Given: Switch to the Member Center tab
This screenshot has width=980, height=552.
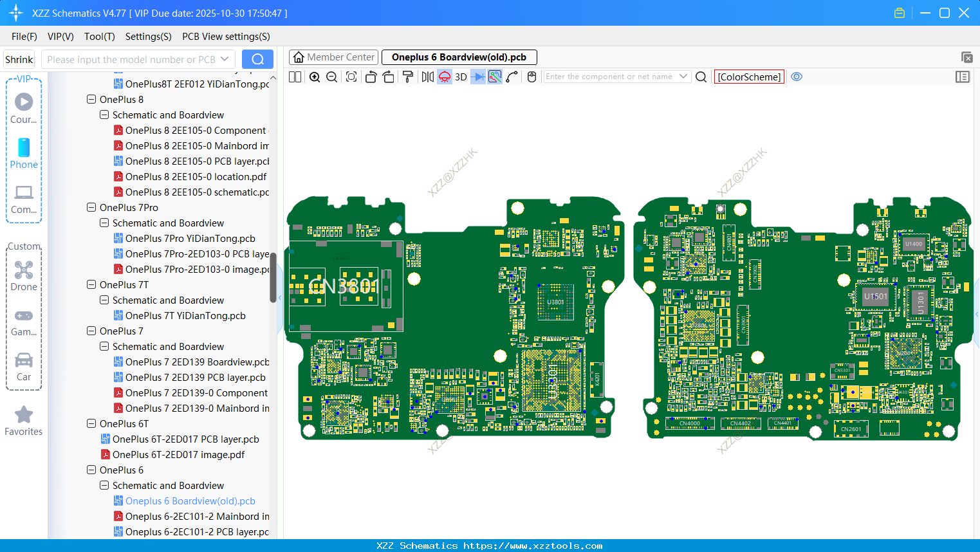Looking at the screenshot, I should 333,57.
